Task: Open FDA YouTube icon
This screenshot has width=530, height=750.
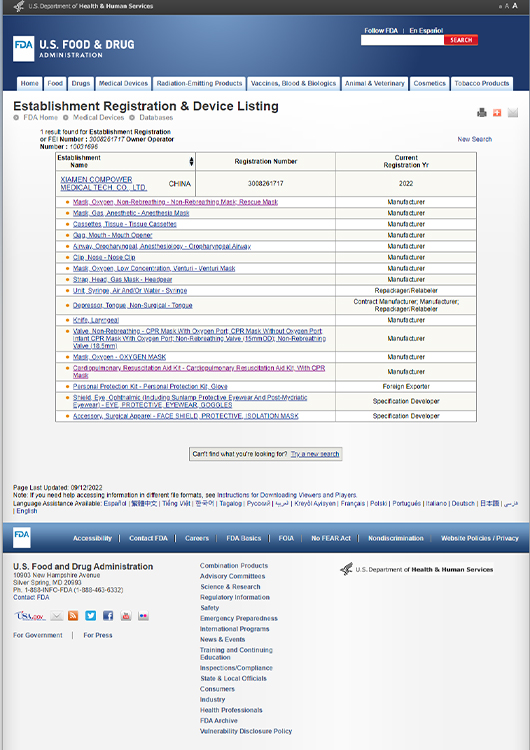Action: click(x=126, y=616)
